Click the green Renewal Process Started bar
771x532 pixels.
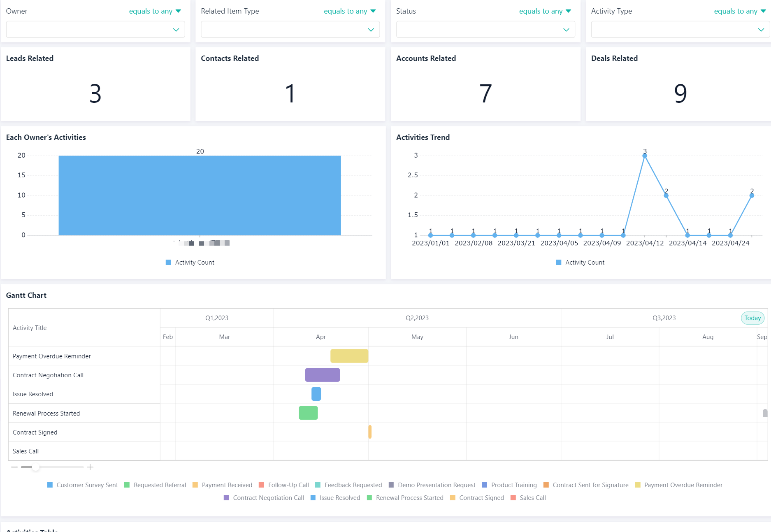(308, 413)
